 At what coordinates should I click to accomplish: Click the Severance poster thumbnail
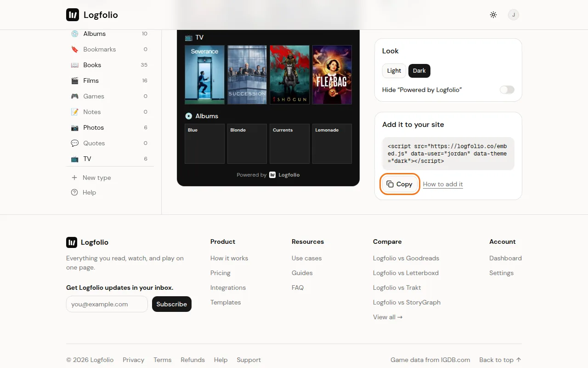tap(204, 75)
